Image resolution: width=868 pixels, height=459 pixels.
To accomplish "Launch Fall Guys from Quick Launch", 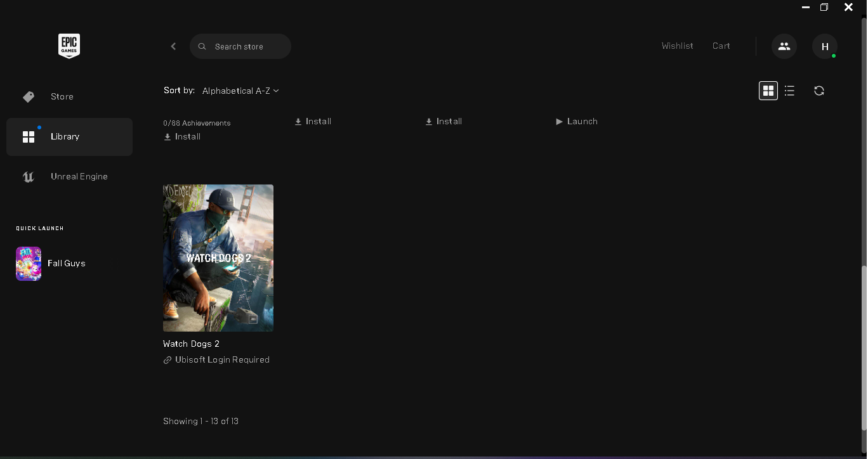I will tap(51, 263).
